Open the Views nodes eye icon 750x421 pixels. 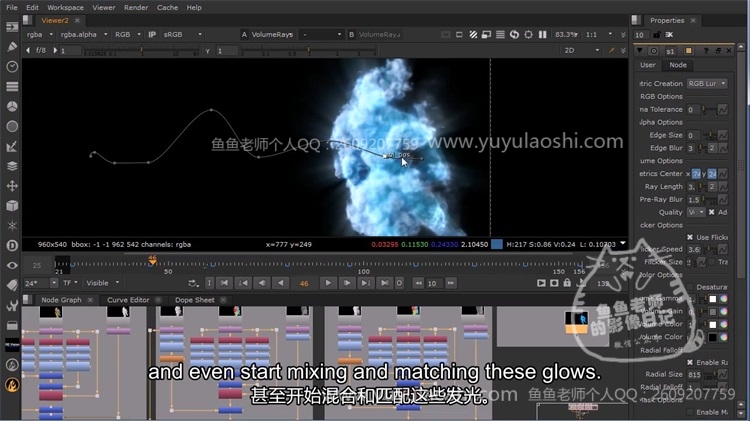[x=12, y=266]
